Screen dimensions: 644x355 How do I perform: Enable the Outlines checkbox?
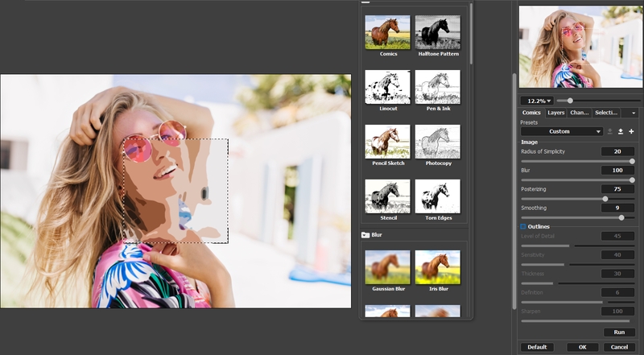point(523,226)
